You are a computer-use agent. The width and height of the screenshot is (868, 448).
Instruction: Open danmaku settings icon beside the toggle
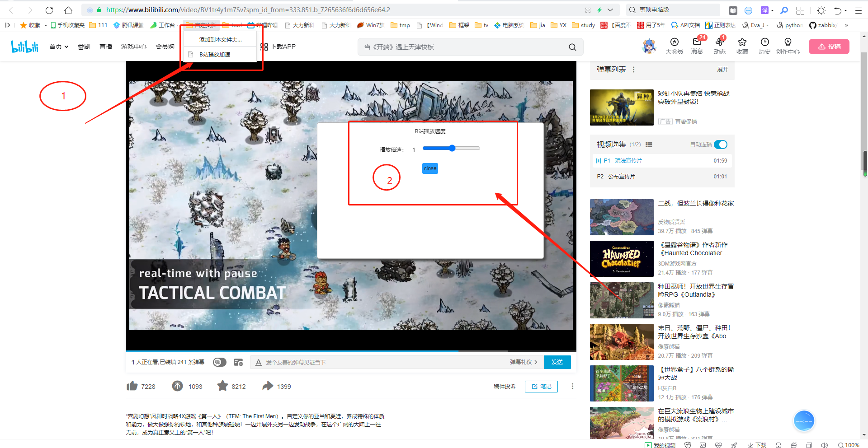pos(238,362)
